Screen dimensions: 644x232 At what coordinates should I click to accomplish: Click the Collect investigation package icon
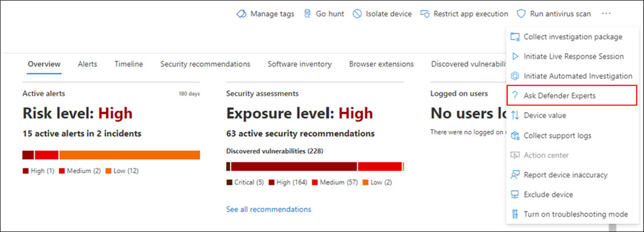click(x=515, y=37)
